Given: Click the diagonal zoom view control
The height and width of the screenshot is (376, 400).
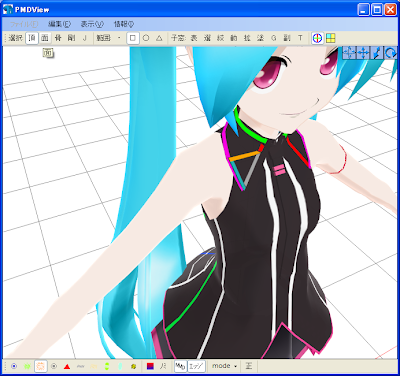Looking at the screenshot, I should coord(377,53).
